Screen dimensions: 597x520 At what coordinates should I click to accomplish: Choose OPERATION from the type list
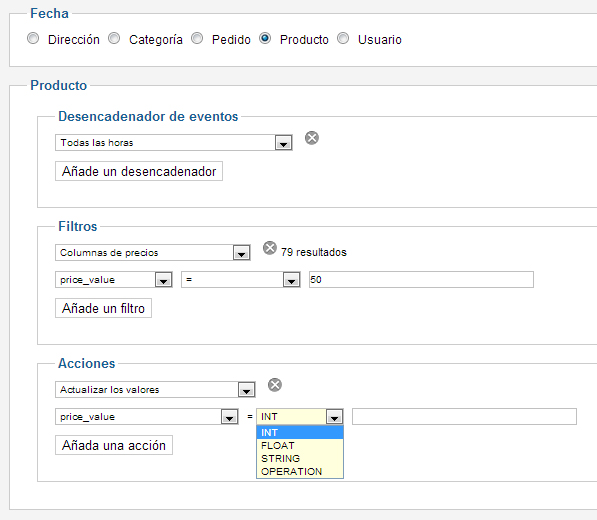300,471
